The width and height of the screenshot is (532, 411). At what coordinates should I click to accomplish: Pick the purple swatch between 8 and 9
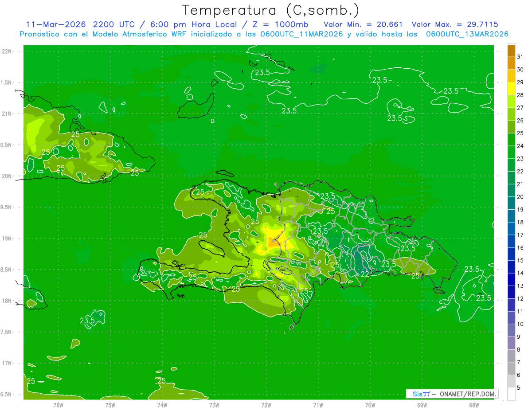click(x=511, y=343)
